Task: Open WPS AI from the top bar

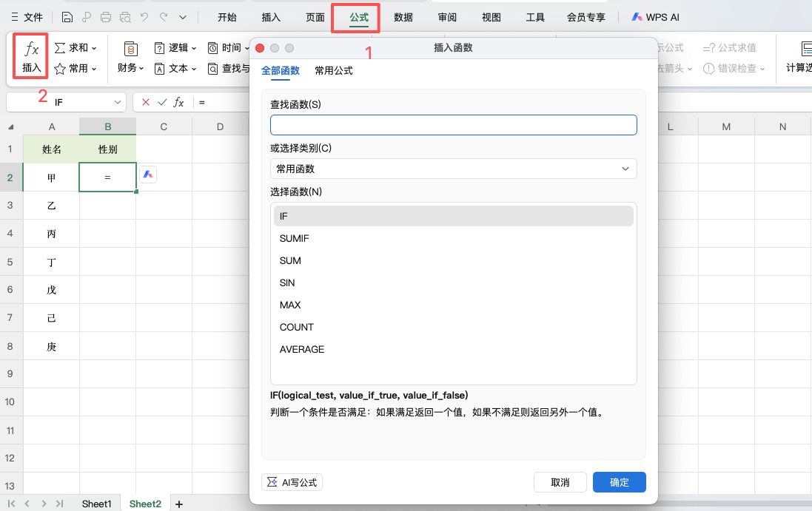Action: pyautogui.click(x=654, y=16)
